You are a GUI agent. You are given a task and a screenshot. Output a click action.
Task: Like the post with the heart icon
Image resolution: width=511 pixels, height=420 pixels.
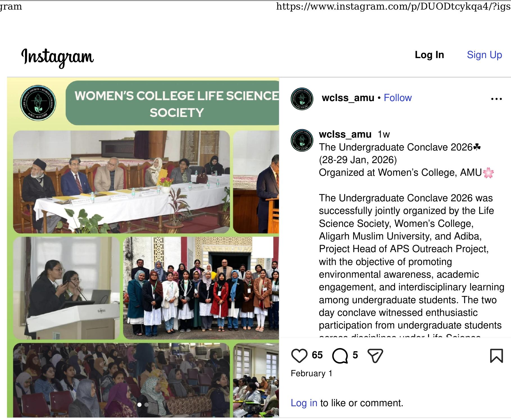tap(299, 356)
